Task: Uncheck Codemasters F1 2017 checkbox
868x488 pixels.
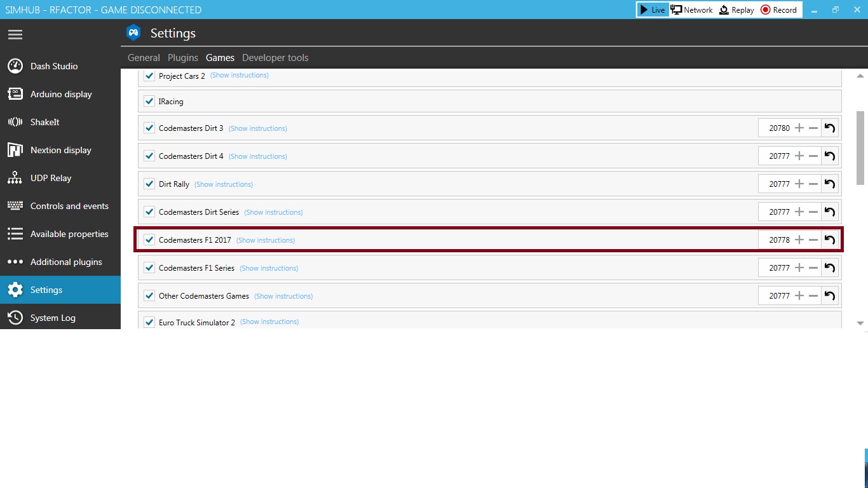Action: click(149, 240)
